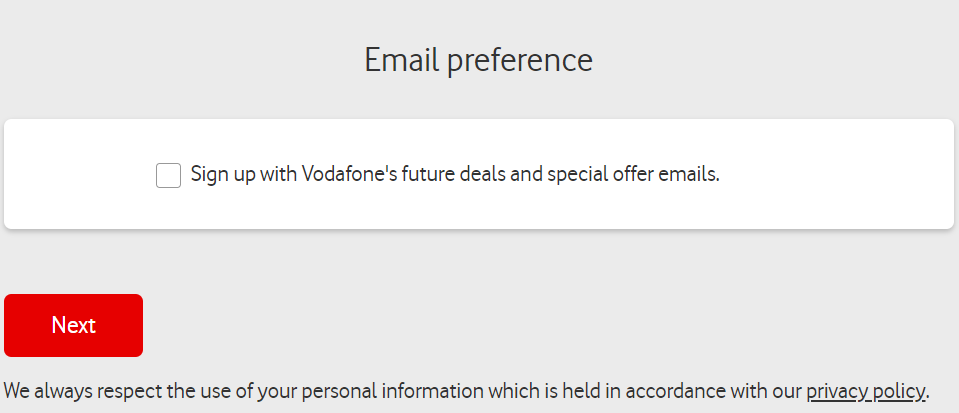
Task: Toggle the empty square checkbox in the white card
Action: (x=168, y=176)
